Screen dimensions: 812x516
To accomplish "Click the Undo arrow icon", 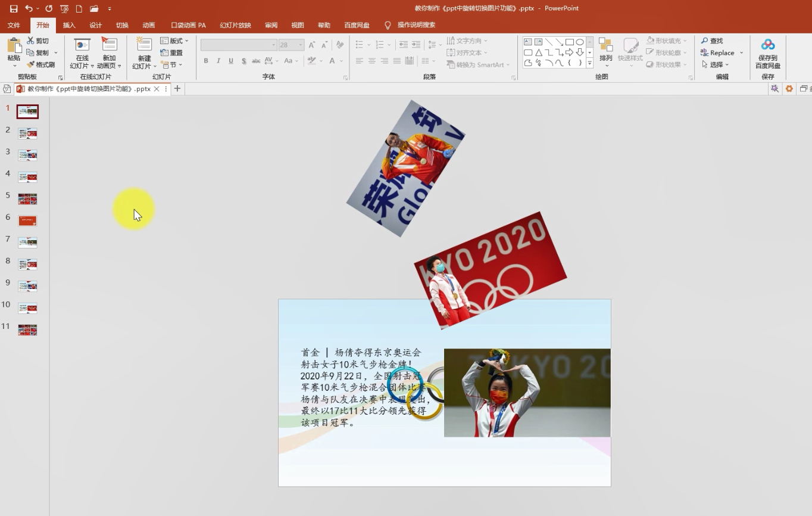I will pyautogui.click(x=29, y=9).
